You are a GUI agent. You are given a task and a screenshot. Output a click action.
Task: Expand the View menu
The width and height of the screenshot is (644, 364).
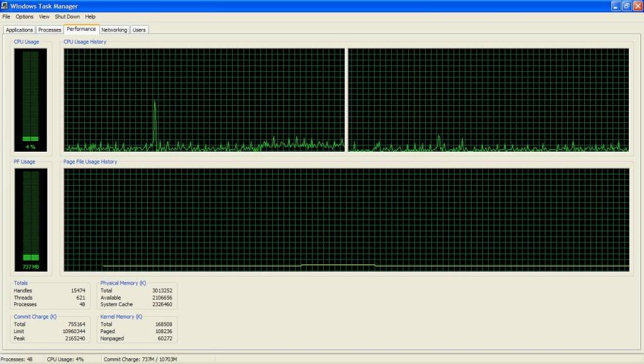coord(44,16)
